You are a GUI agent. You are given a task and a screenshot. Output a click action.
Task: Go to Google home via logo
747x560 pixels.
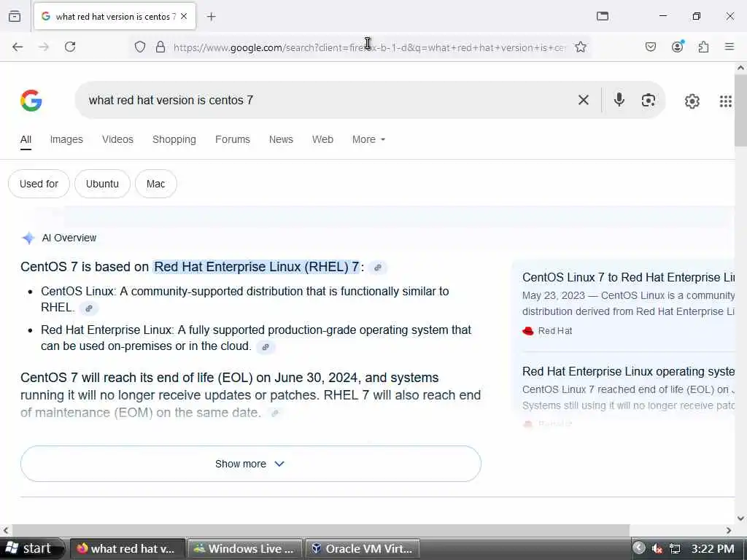[31, 100]
